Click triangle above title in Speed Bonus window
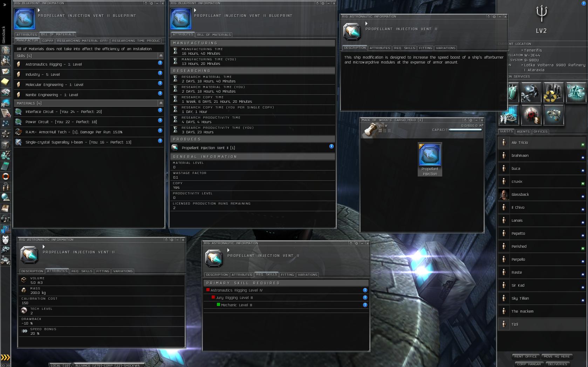 click(x=44, y=247)
